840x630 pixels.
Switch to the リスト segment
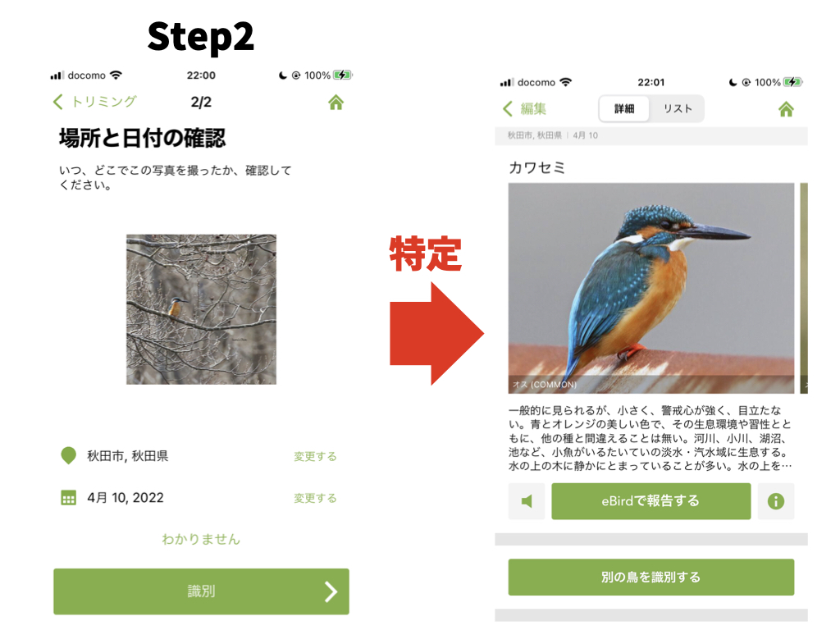click(x=677, y=109)
